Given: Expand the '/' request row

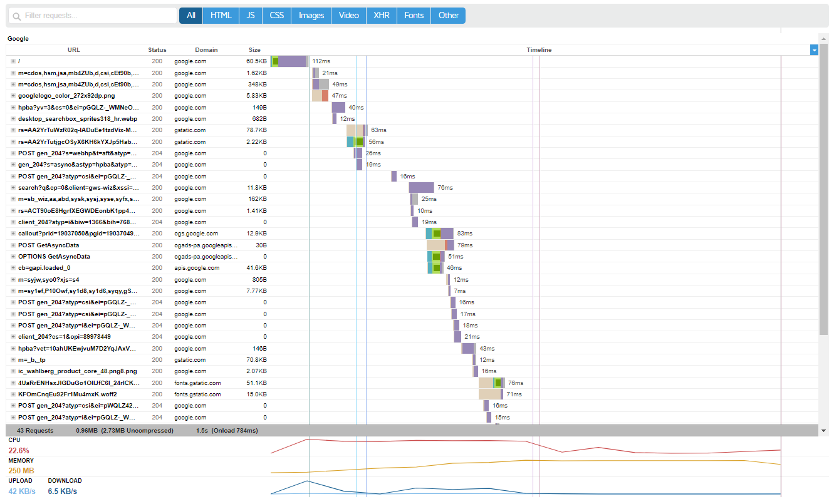Looking at the screenshot, I should [13, 61].
